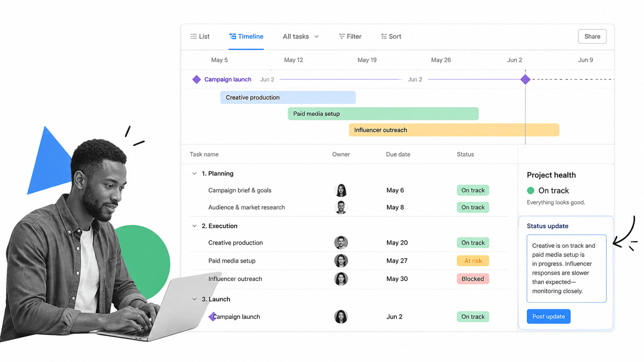This screenshot has height=362, width=644.
Task: Click the May 6 due date
Action: (x=395, y=190)
